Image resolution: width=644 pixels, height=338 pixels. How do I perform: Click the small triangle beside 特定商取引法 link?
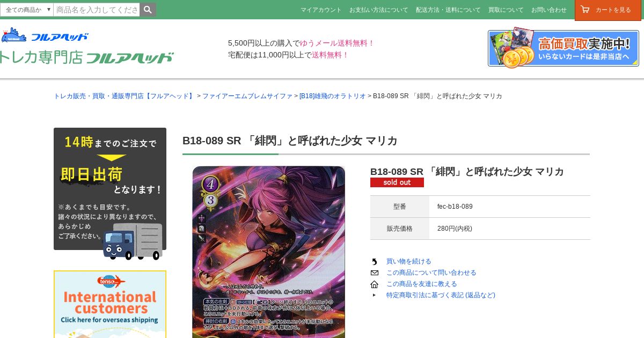click(x=375, y=295)
